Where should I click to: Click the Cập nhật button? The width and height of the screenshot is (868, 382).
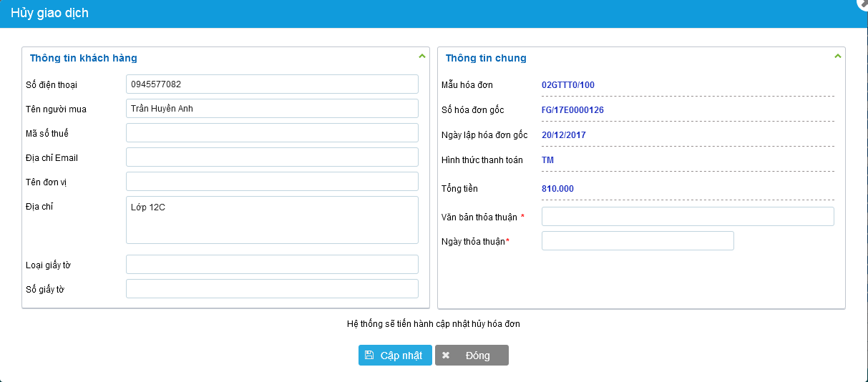395,356
